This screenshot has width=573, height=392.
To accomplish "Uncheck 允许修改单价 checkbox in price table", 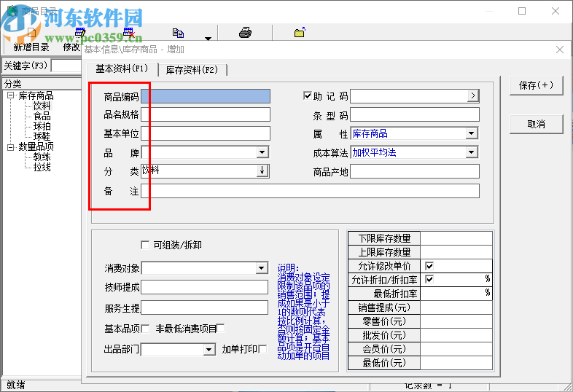I will 429,266.
